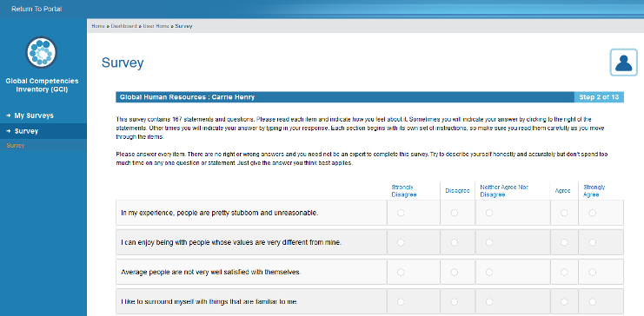Click statement about surrounding myself with familiar things

click(209, 302)
